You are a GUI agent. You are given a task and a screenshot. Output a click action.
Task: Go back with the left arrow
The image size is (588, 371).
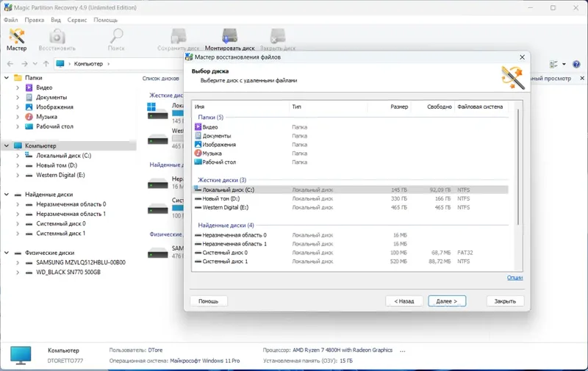(x=10, y=64)
